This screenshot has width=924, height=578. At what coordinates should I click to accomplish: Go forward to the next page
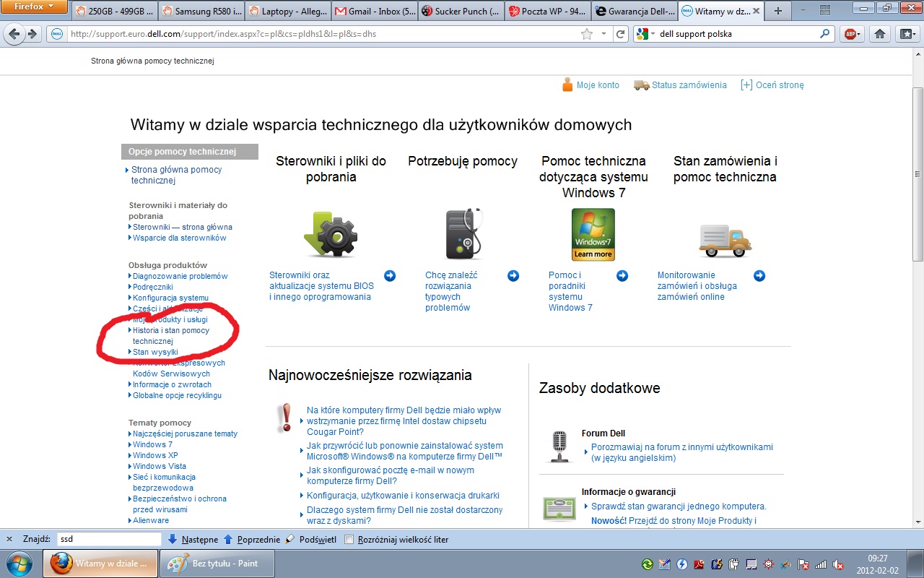[x=32, y=34]
